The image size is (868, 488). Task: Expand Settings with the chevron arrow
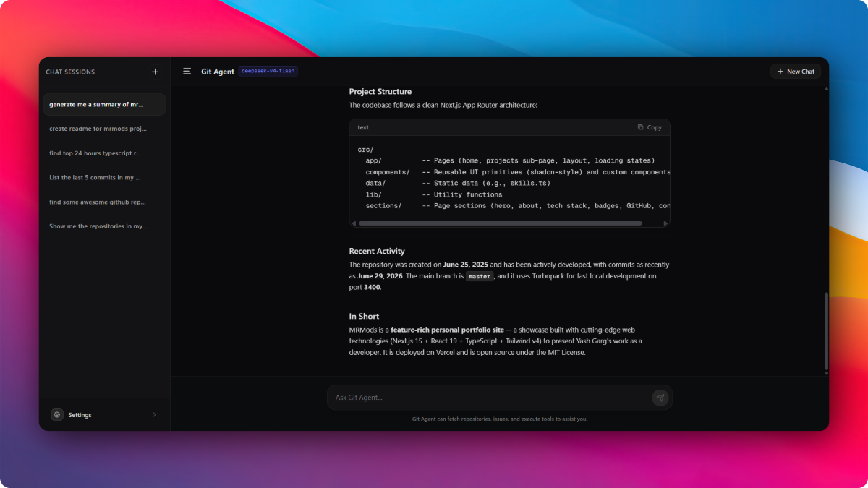point(154,415)
